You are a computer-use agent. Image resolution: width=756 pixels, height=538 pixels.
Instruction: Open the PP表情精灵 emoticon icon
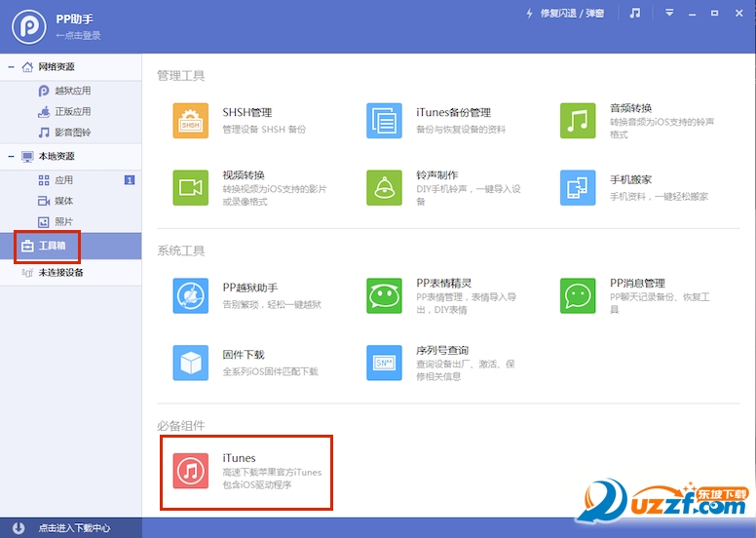[x=384, y=295]
